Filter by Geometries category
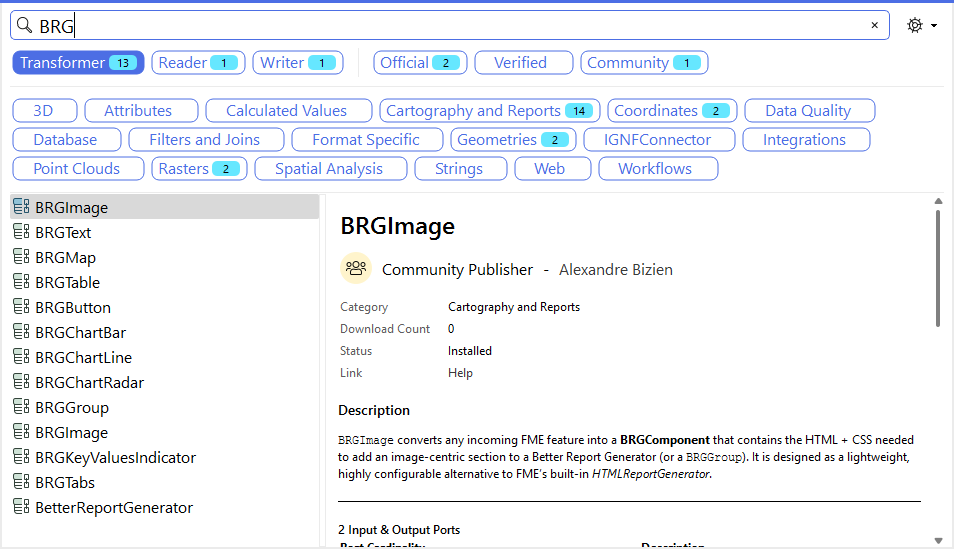 (x=513, y=139)
